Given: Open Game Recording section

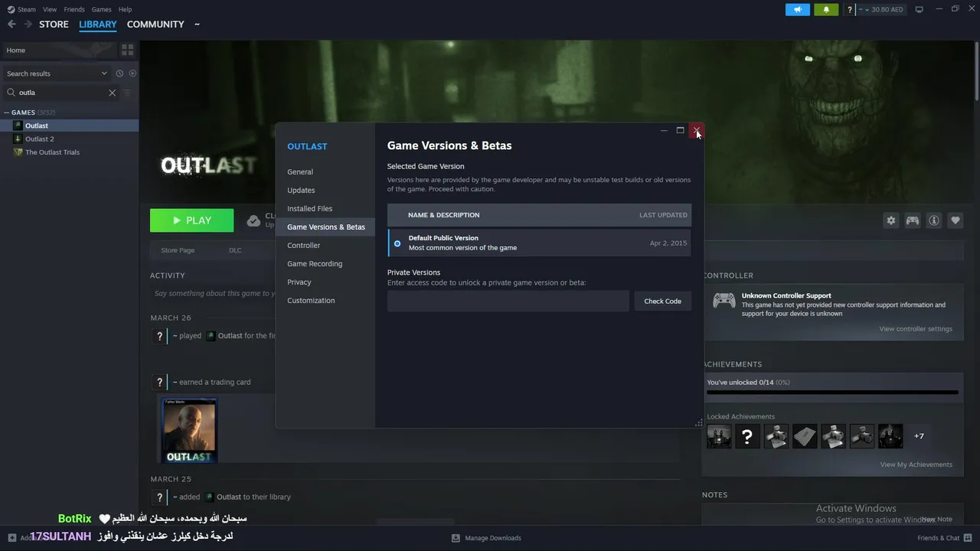Looking at the screenshot, I should pos(325,264).
